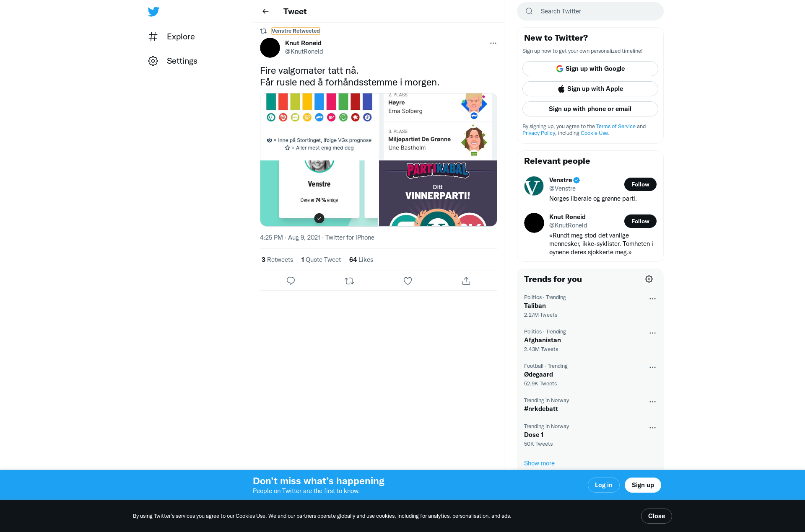Share the tweet via upload icon
The width and height of the screenshot is (805, 532).
[466, 281]
